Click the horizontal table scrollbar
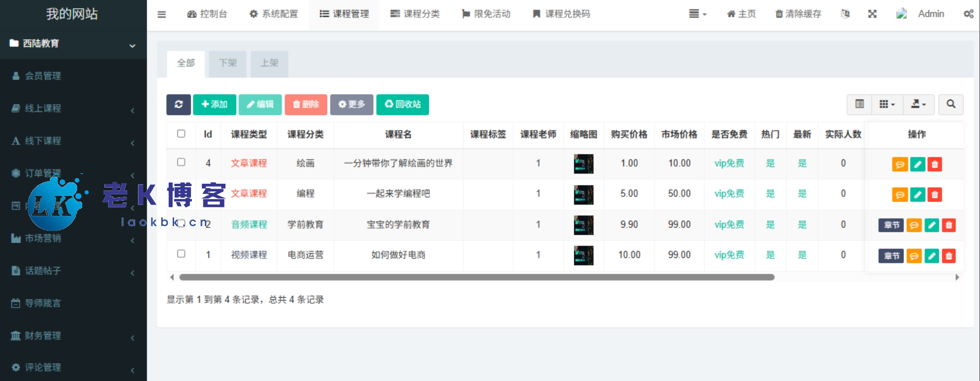The image size is (980, 381). (x=476, y=277)
